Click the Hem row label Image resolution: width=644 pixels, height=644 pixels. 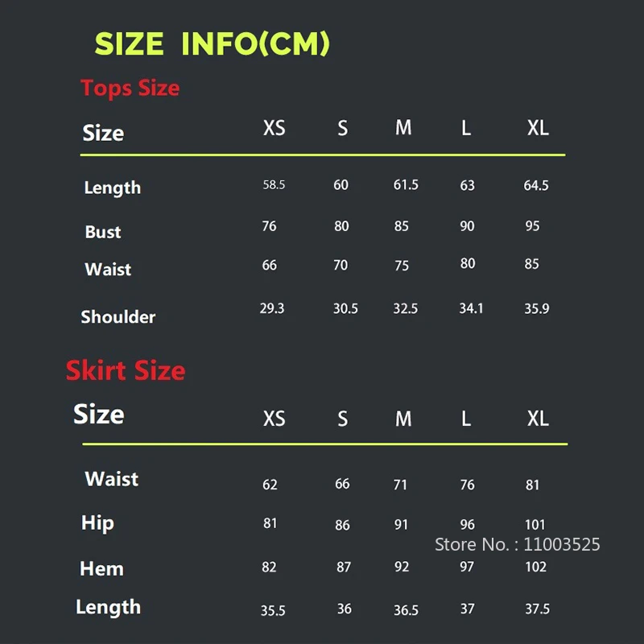coord(101,568)
